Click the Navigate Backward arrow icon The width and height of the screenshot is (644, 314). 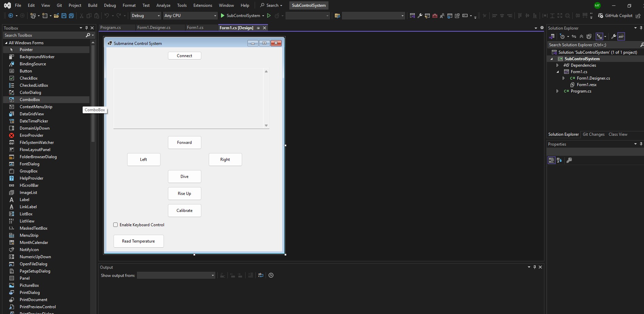11,16
